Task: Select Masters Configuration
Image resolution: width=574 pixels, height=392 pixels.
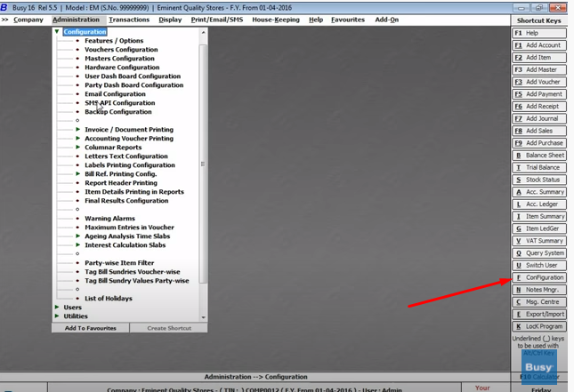Action: (x=119, y=59)
